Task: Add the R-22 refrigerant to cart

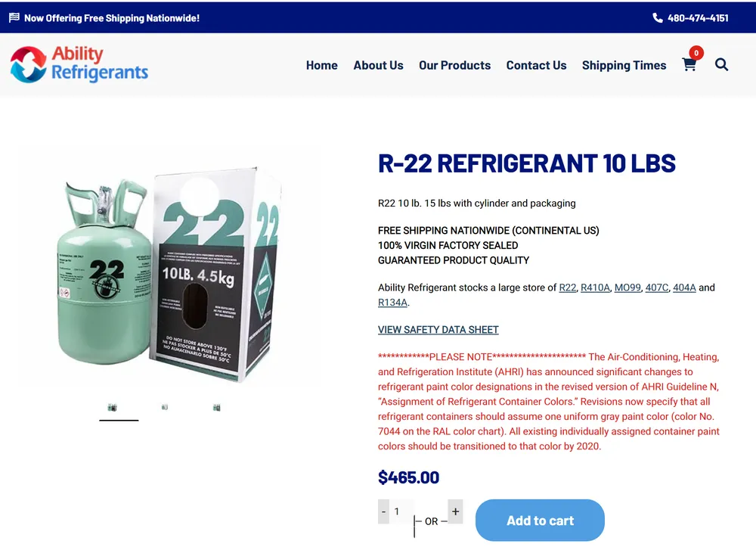Action: (x=540, y=520)
